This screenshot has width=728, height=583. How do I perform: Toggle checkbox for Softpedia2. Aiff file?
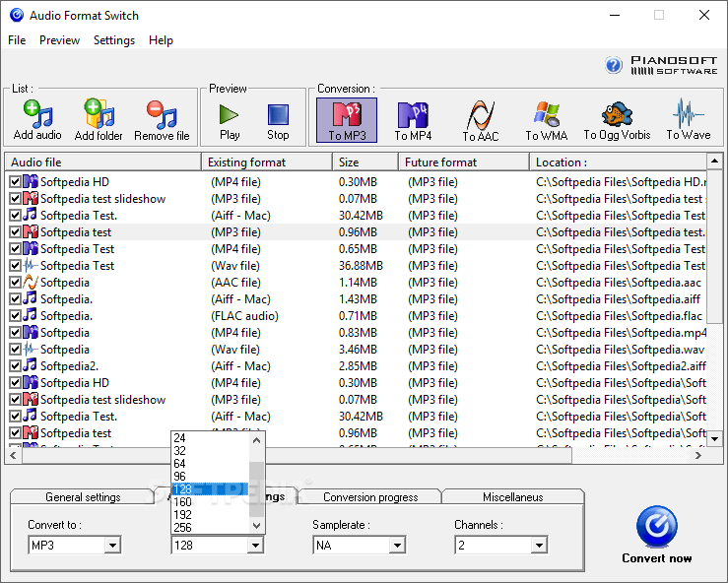pyautogui.click(x=15, y=365)
